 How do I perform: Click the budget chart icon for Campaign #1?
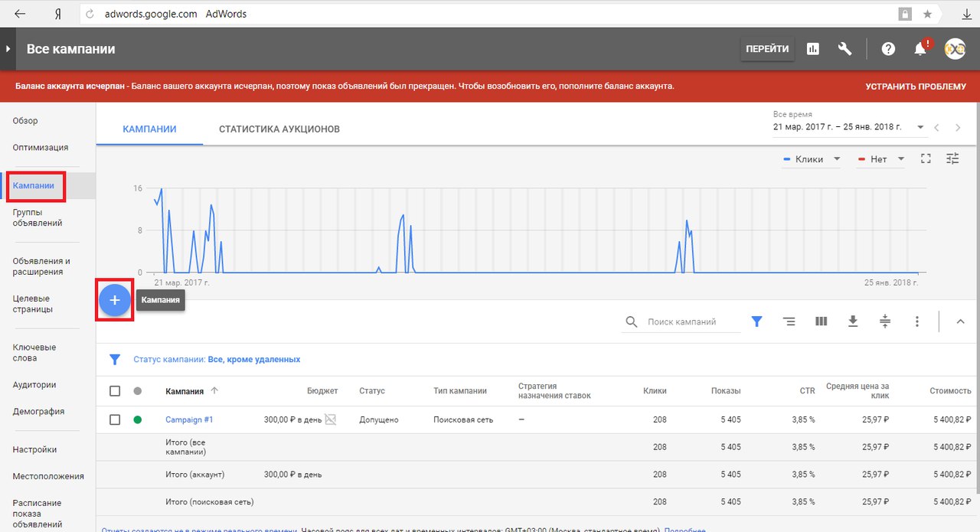click(x=331, y=419)
